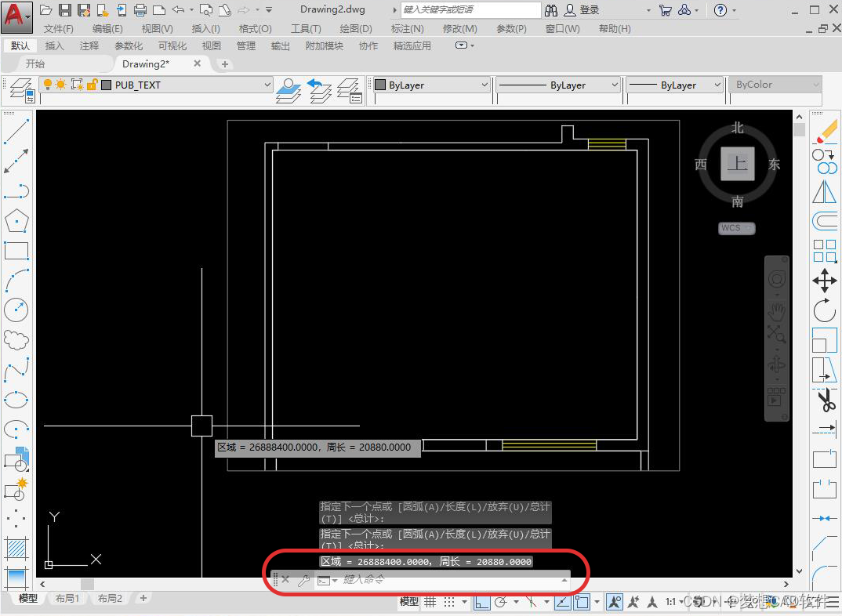Image resolution: width=842 pixels, height=616 pixels.
Task: Switch to the 布局1 layout tab
Action: pyautogui.click(x=67, y=598)
